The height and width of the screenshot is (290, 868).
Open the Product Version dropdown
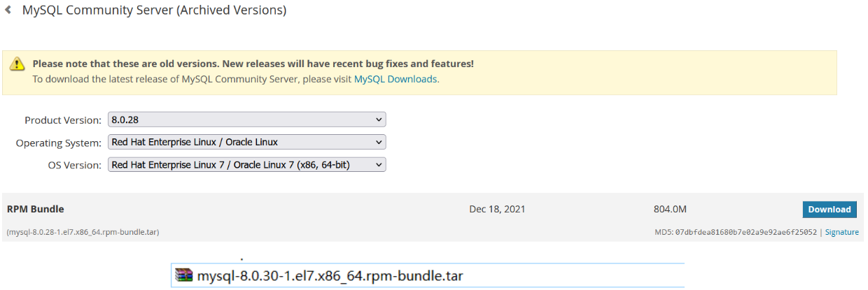247,120
